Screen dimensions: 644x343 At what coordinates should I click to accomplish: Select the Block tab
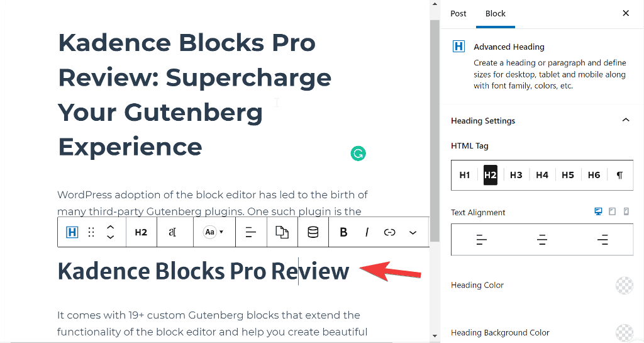point(495,13)
